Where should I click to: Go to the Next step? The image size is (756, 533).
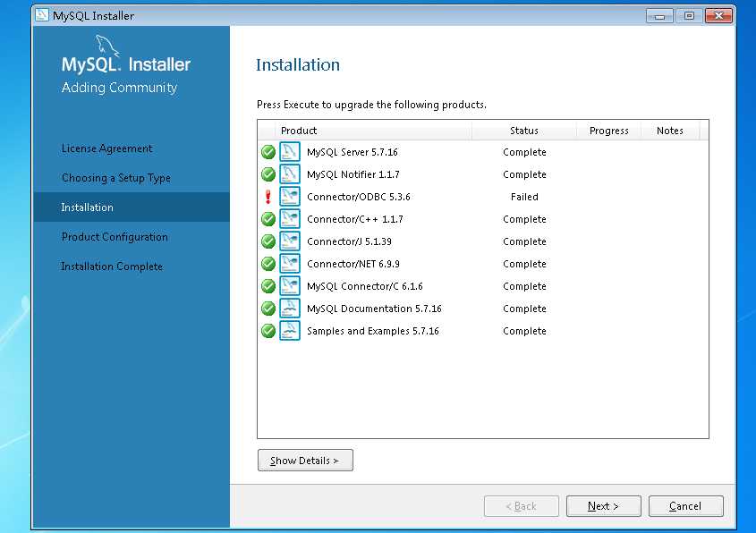[x=603, y=506]
